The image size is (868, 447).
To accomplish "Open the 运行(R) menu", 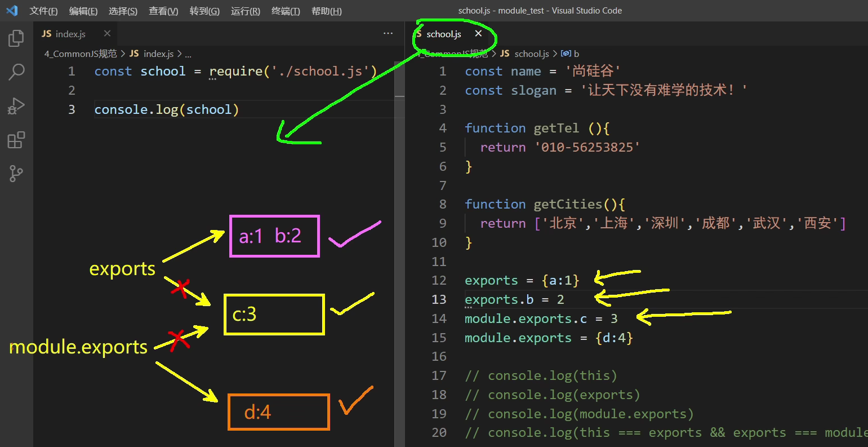I will tap(245, 11).
